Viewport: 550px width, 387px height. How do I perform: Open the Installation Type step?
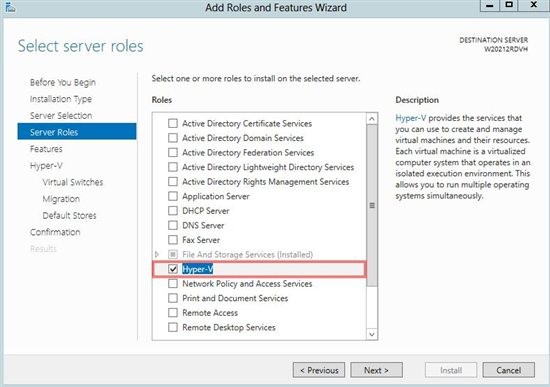61,99
